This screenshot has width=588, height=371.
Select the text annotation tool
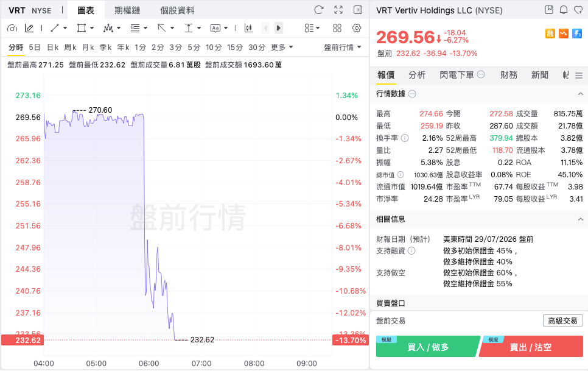point(215,28)
